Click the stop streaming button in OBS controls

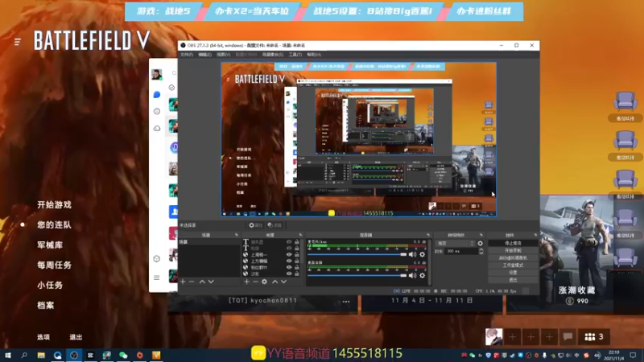pos(513,244)
